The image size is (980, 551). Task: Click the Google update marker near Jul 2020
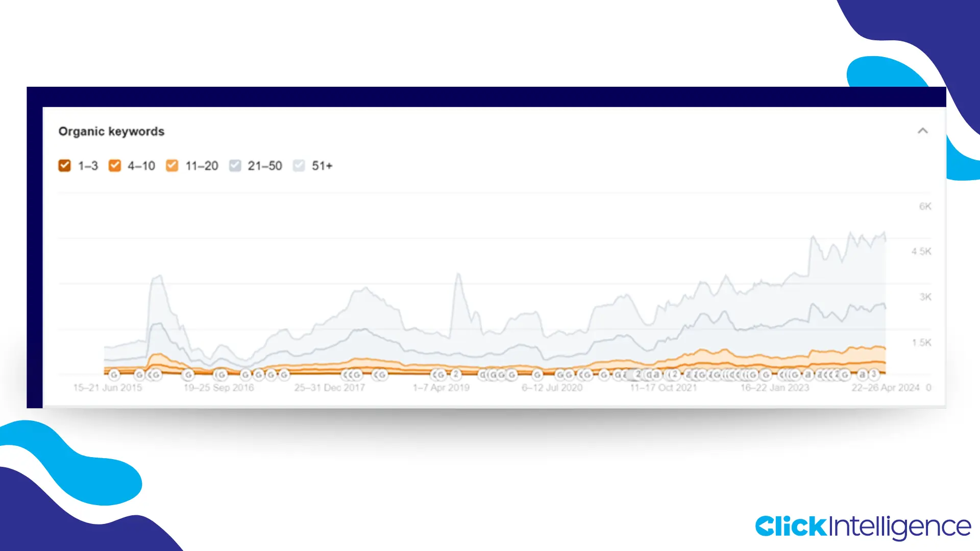[x=537, y=373]
